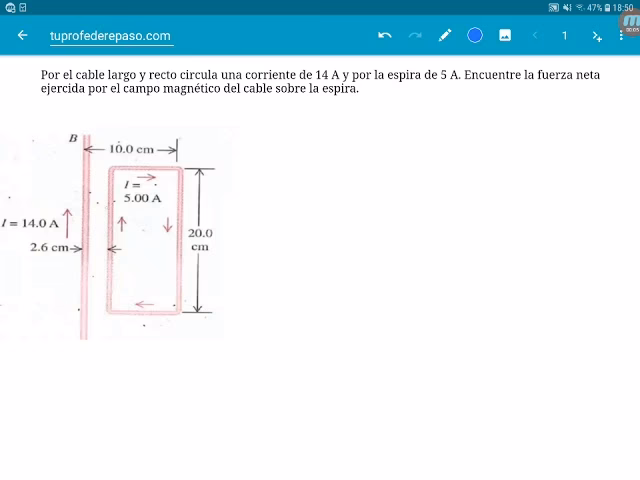Undo the last stroke
640x480 pixels.
click(384, 36)
